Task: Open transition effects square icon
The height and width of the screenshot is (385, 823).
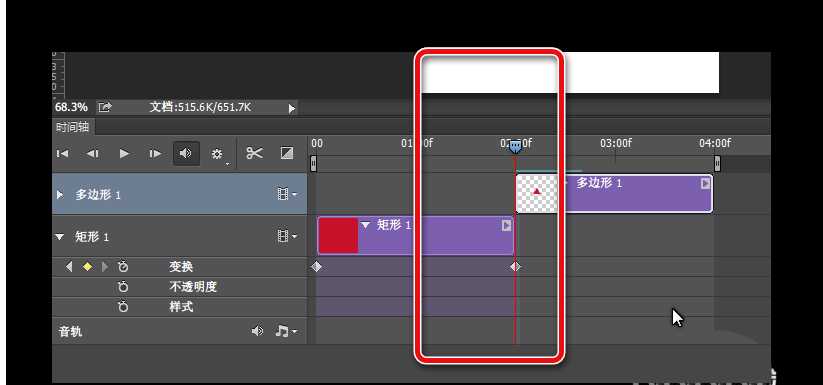Action: [x=287, y=153]
